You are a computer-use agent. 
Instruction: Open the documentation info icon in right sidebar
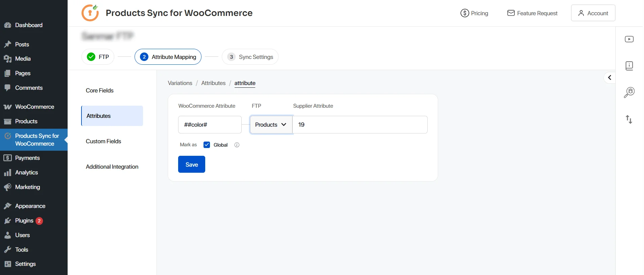(629, 66)
